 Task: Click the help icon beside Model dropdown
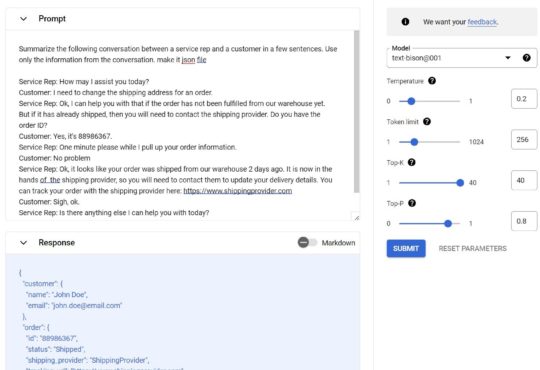click(x=526, y=58)
